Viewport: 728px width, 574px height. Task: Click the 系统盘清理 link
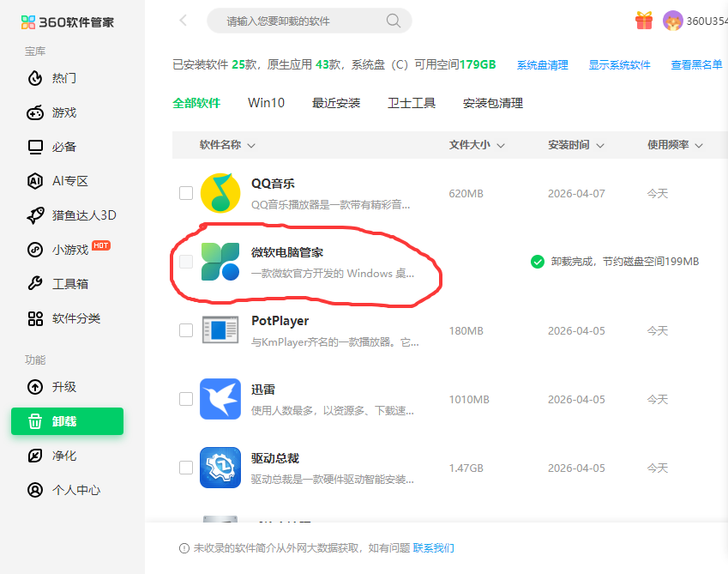(x=542, y=65)
